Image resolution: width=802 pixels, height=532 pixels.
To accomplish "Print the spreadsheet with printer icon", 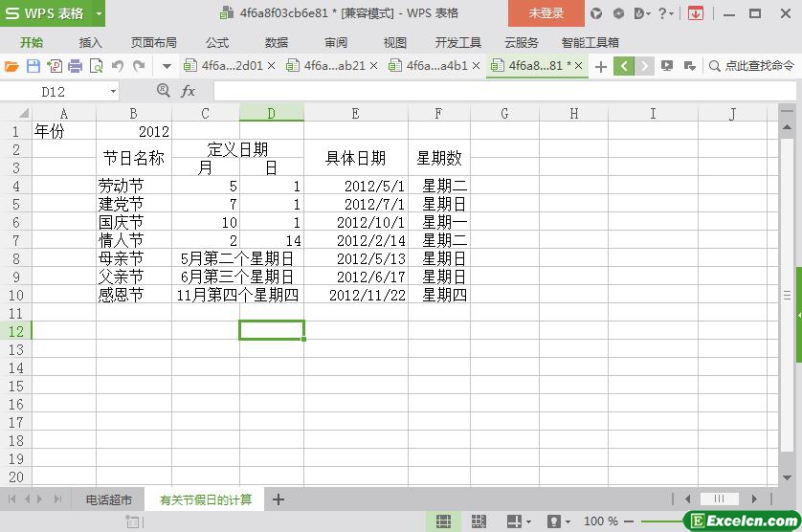I will tap(76, 66).
